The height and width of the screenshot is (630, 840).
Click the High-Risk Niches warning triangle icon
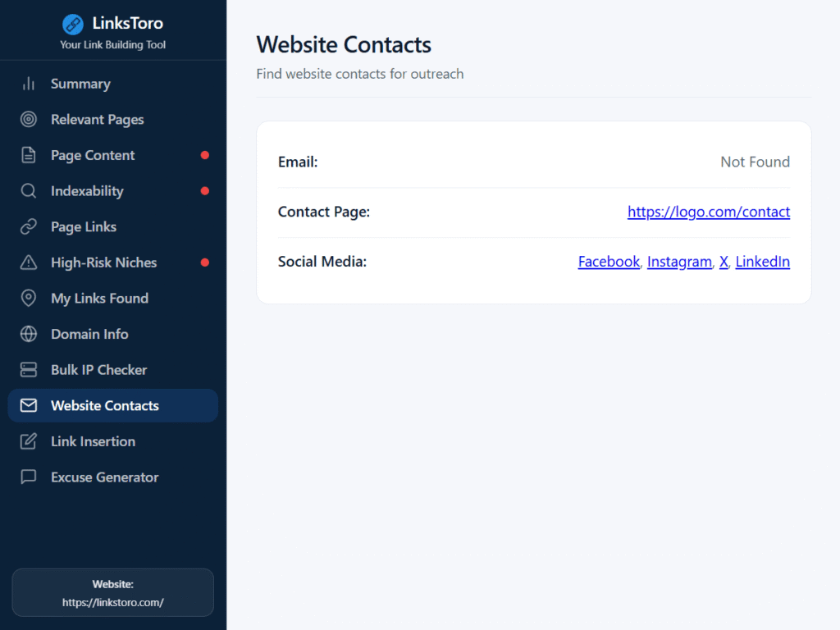pyautogui.click(x=29, y=262)
